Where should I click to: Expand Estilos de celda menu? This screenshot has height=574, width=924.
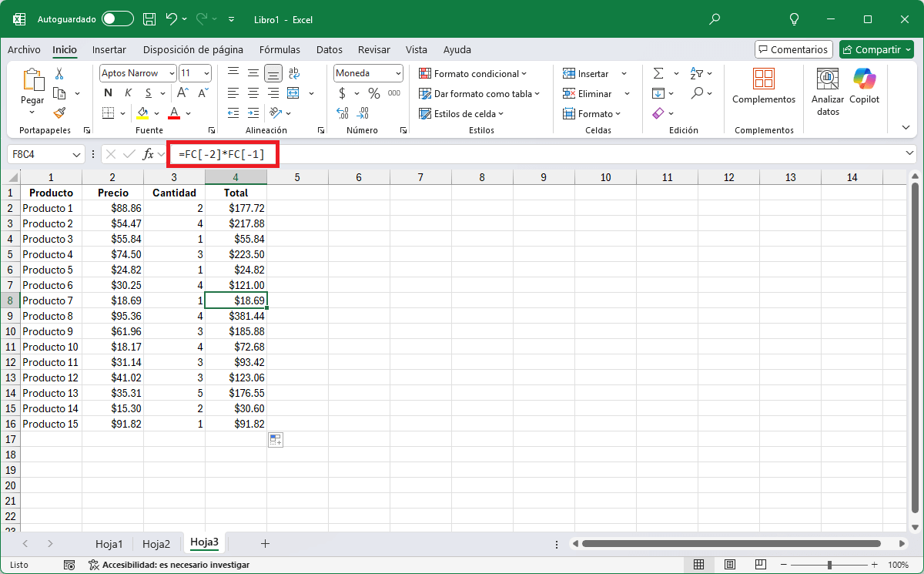pyautogui.click(x=461, y=113)
